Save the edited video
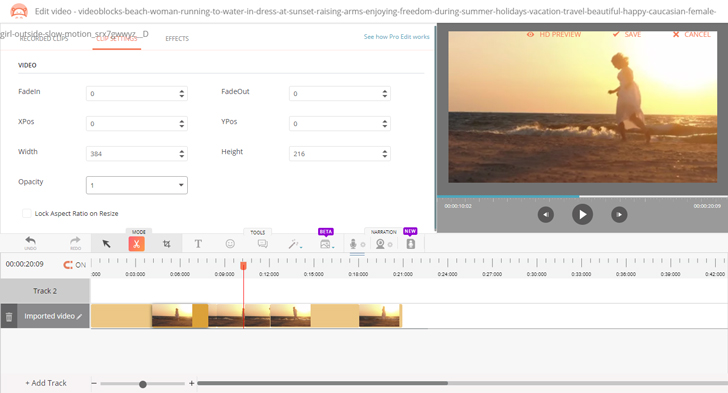The height and width of the screenshot is (393, 728). 627,34
